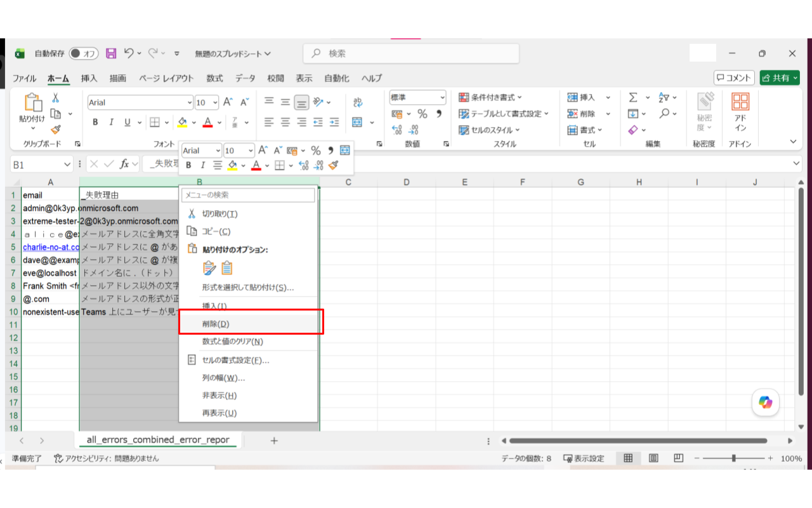The image size is (812, 508).
Task: Click the Page Layout view icon in status bar
Action: coord(653,458)
